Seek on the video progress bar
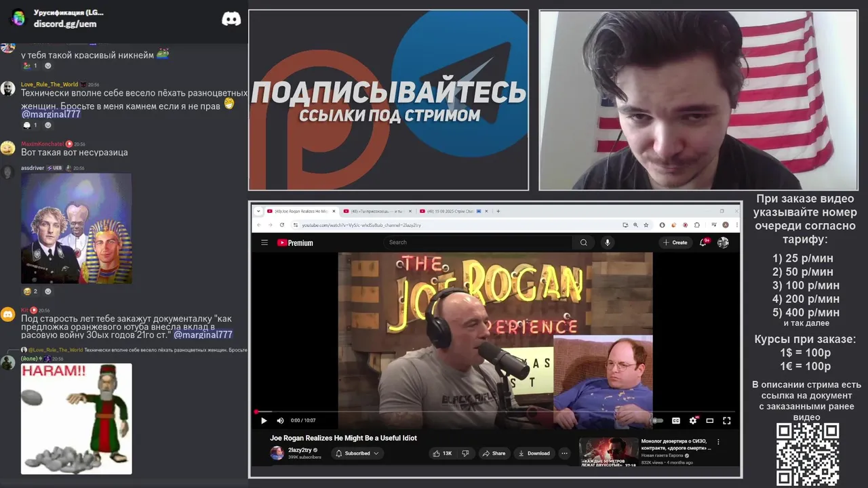The height and width of the screenshot is (488, 868). (x=496, y=411)
